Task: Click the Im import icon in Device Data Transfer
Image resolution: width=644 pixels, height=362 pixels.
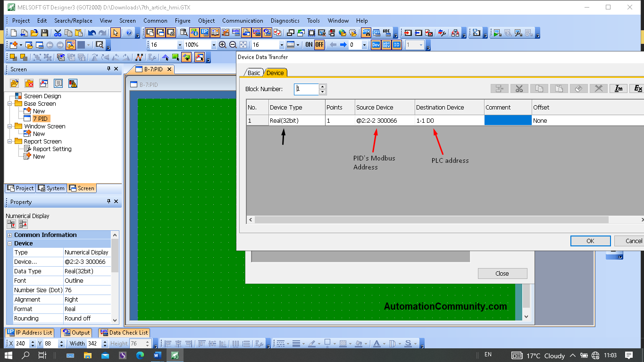Action: point(619,88)
